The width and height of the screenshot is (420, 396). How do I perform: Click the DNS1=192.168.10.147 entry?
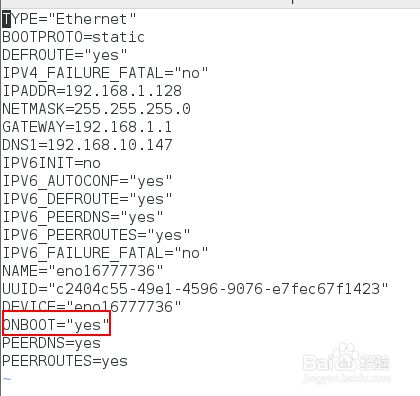click(x=87, y=145)
